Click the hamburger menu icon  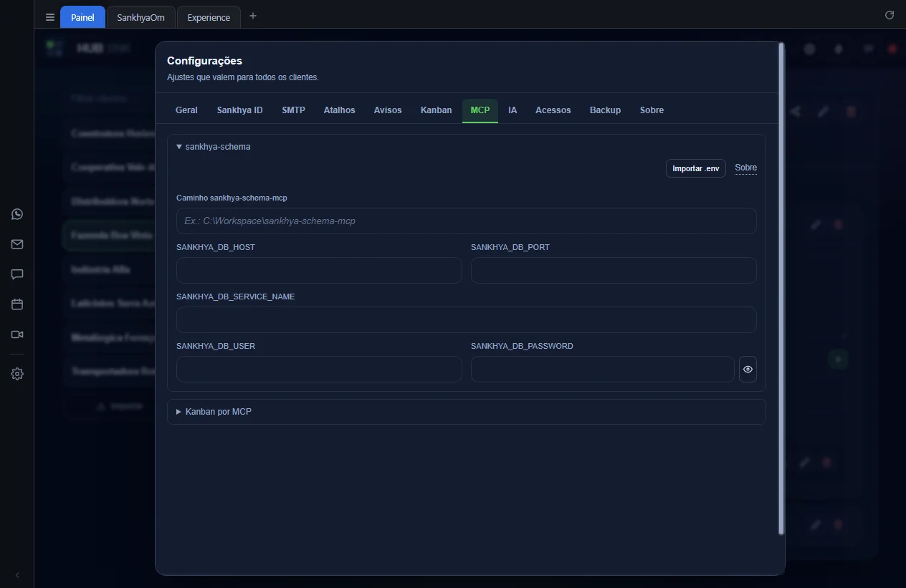point(50,17)
